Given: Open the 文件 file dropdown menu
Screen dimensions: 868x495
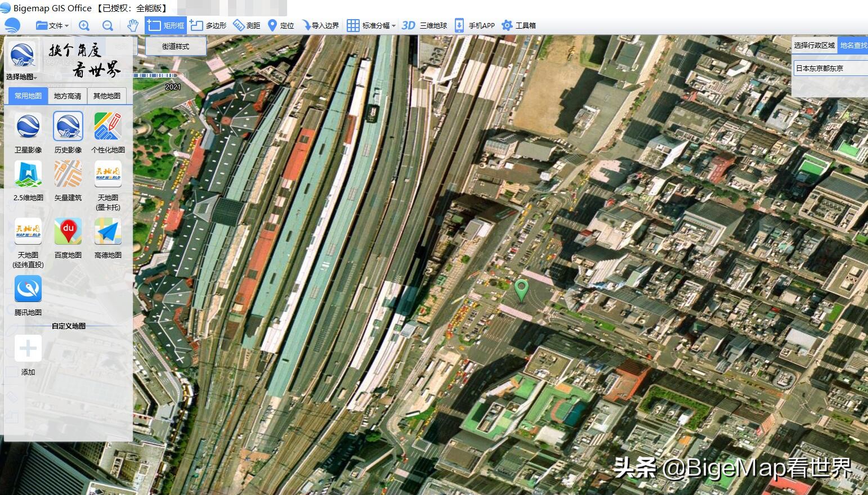Looking at the screenshot, I should (x=52, y=25).
